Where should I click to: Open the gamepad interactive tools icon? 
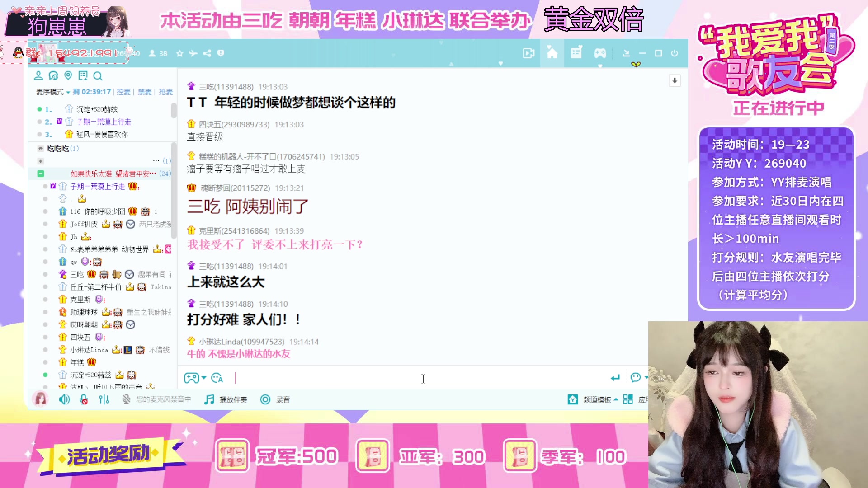click(x=191, y=378)
